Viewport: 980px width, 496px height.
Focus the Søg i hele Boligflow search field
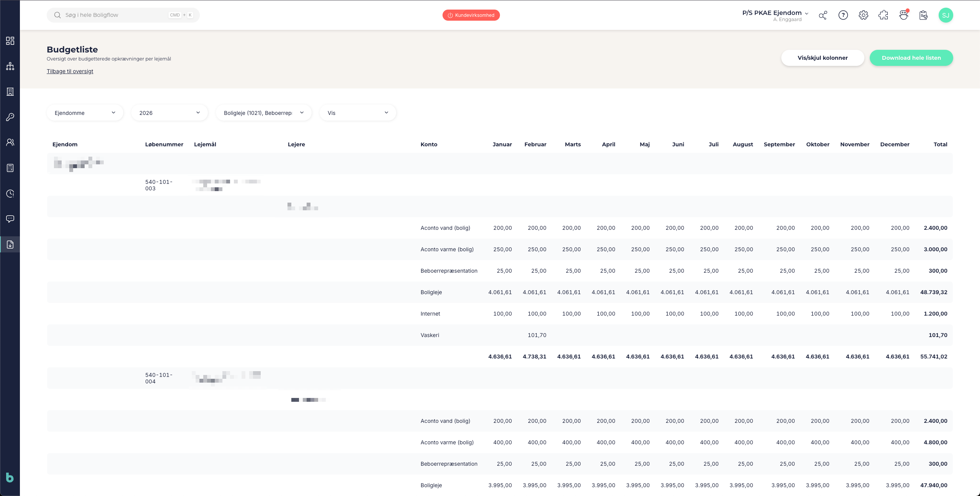coord(123,15)
